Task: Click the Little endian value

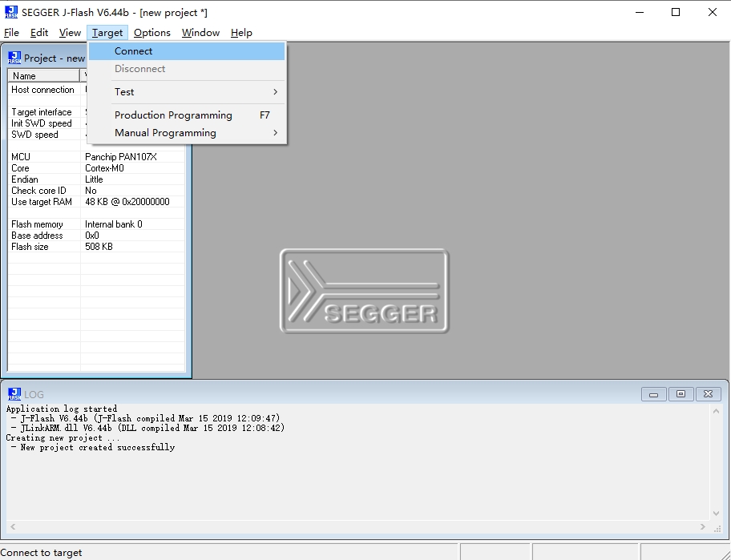Action: (94, 179)
